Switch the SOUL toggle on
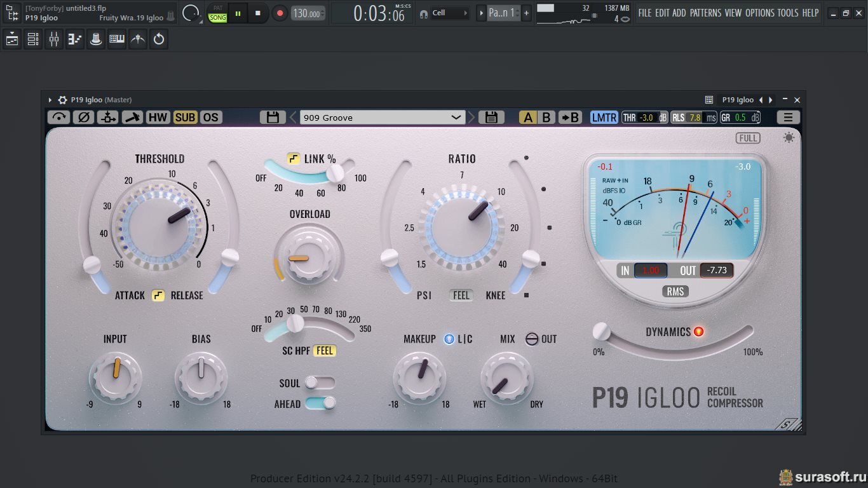The image size is (868, 488). pyautogui.click(x=320, y=383)
